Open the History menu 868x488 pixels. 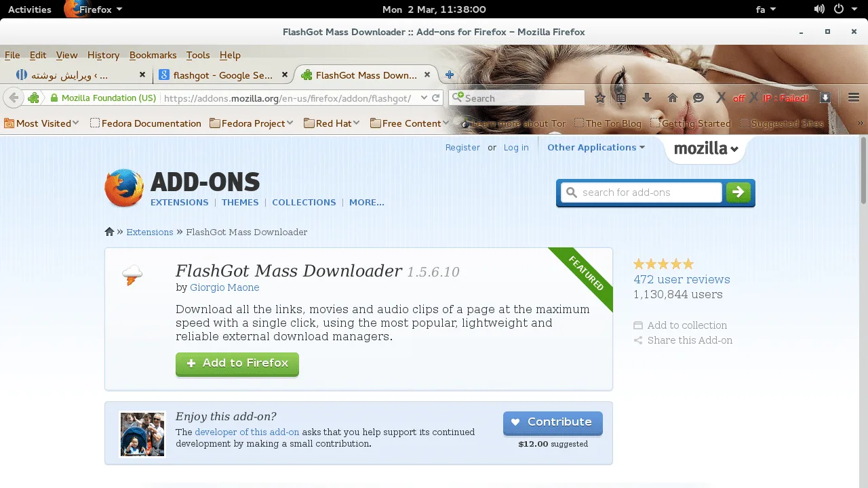103,55
